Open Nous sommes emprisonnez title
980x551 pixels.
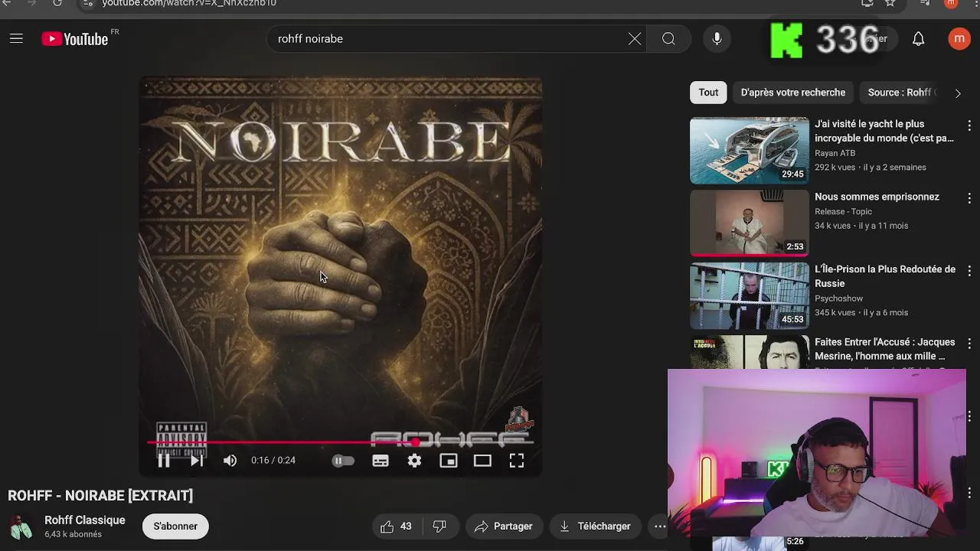877,197
